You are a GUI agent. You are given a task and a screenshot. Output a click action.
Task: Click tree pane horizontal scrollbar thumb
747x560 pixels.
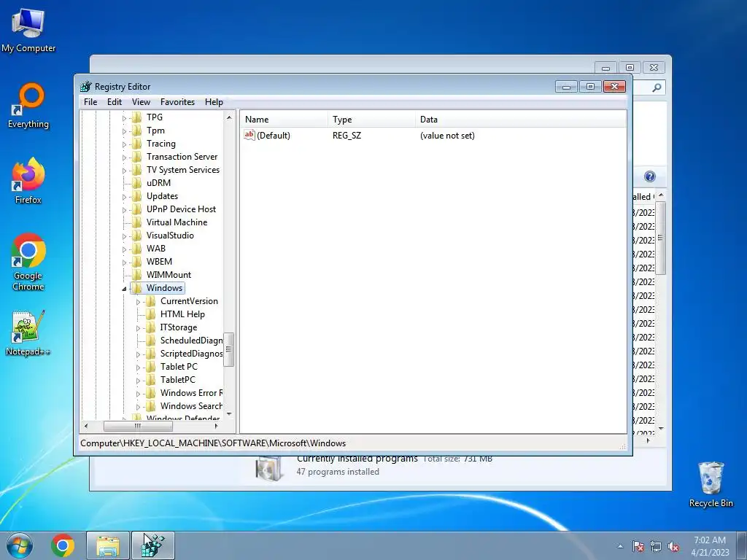[138, 426]
